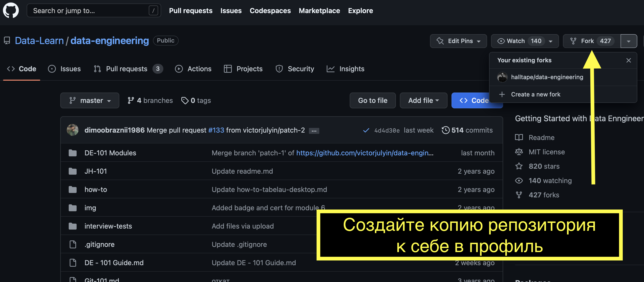Click the folder icon of JH-101
This screenshot has width=644, height=282.
[72, 171]
